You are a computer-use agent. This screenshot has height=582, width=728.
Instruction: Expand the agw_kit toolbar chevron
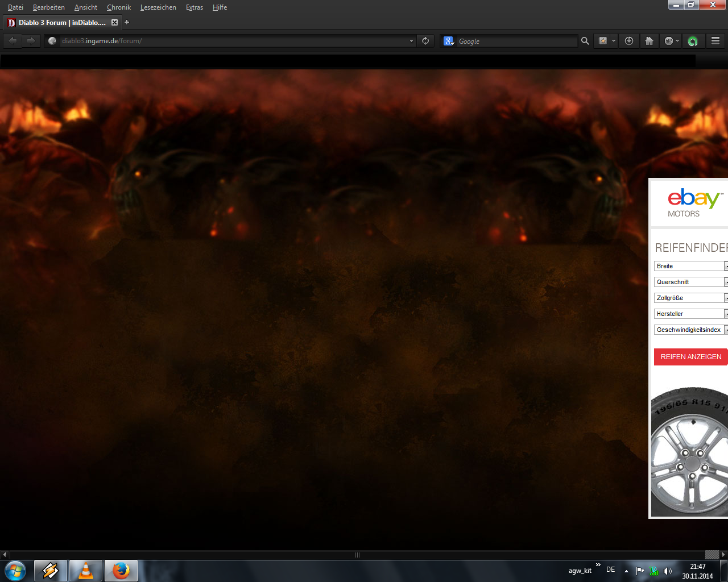[x=598, y=565]
